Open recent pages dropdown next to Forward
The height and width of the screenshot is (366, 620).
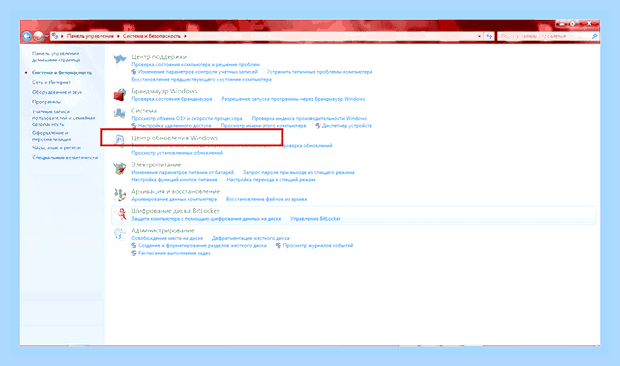tap(47, 36)
